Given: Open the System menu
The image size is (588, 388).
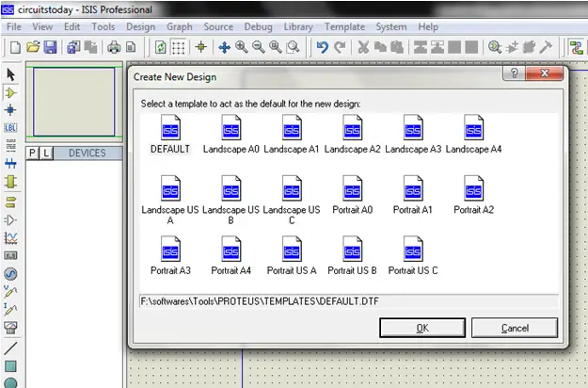Looking at the screenshot, I should click(x=391, y=26).
